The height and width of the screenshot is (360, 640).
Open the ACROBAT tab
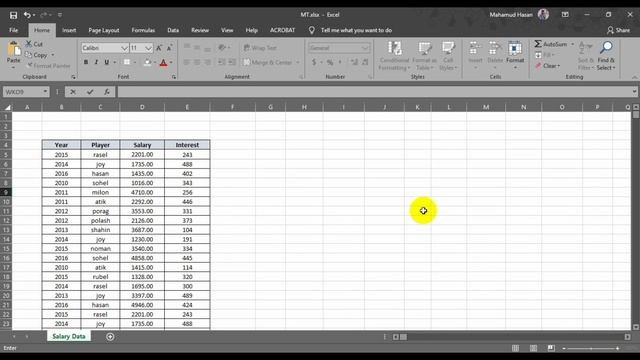282,30
